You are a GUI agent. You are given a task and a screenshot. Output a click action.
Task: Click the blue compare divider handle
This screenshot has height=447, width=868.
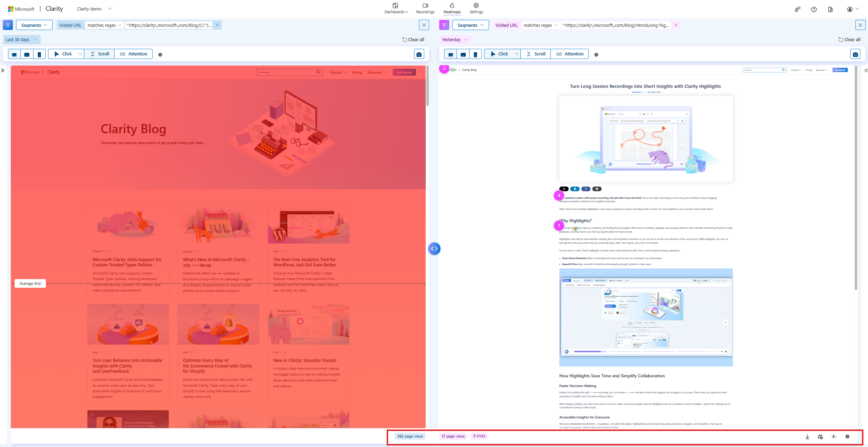click(434, 249)
